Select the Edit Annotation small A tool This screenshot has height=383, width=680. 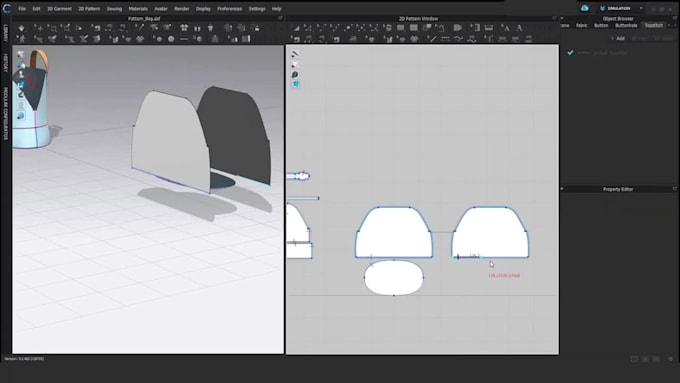(505, 28)
